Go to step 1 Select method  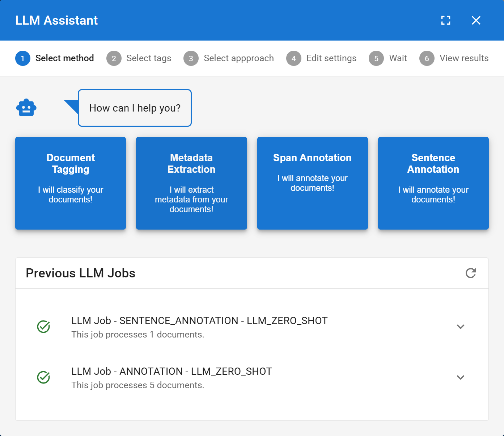coord(55,58)
